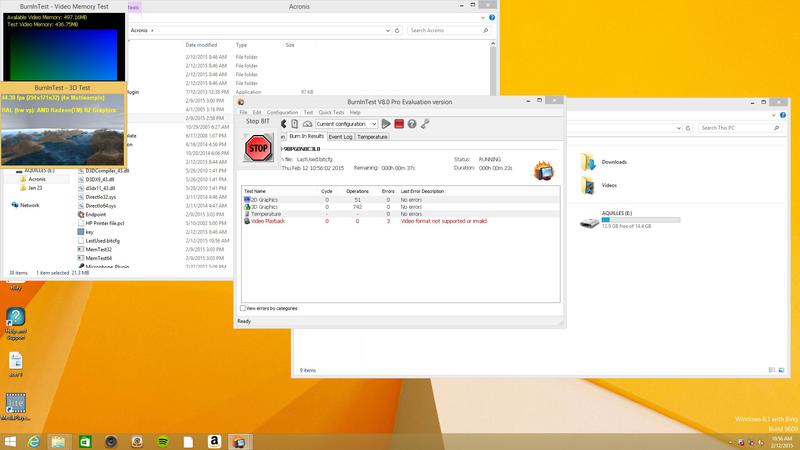Select Acronis folder in navigation tree

point(37,180)
